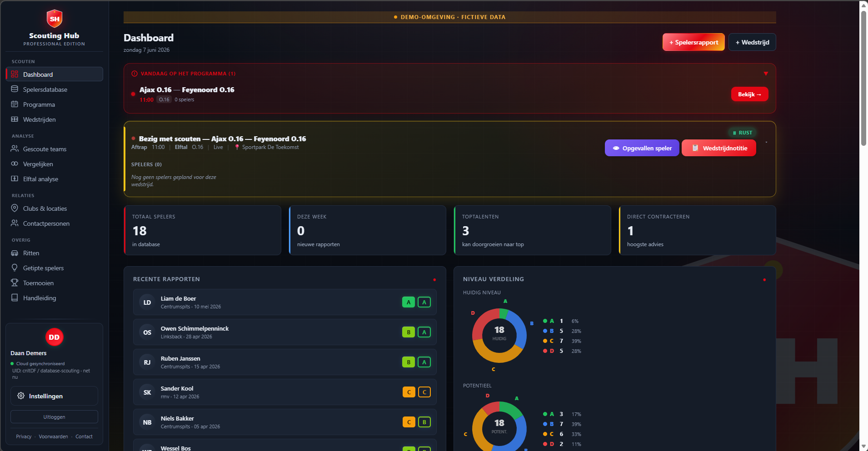Open the small dropdown arrow beside Wedstrijdnotitie
The width and height of the screenshot is (868, 451).
(x=766, y=143)
